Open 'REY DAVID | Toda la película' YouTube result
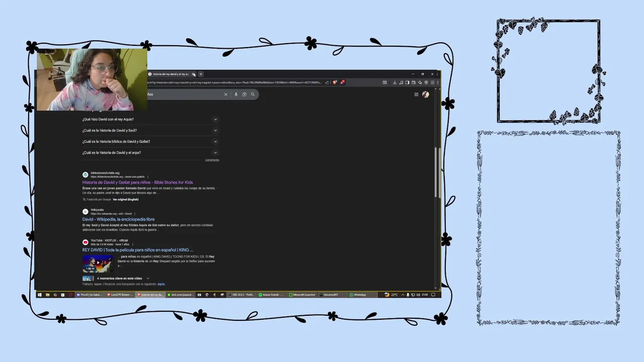Viewport: 644px width, 362px height. point(137,250)
